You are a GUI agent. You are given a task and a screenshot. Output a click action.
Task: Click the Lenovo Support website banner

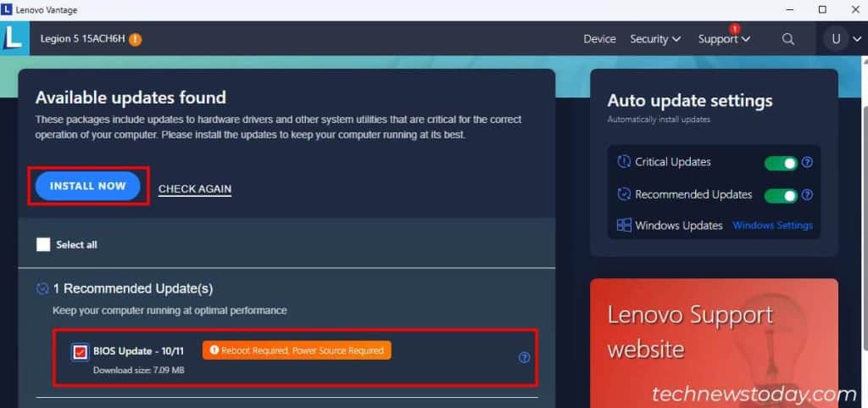(714, 339)
